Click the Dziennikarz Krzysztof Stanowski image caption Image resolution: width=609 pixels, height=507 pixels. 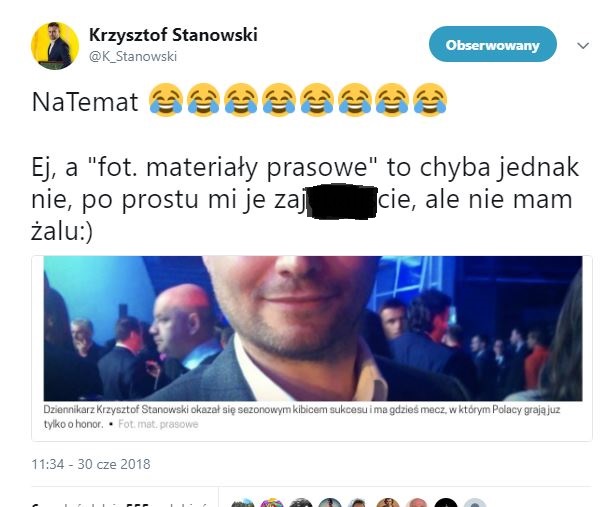pos(302,416)
